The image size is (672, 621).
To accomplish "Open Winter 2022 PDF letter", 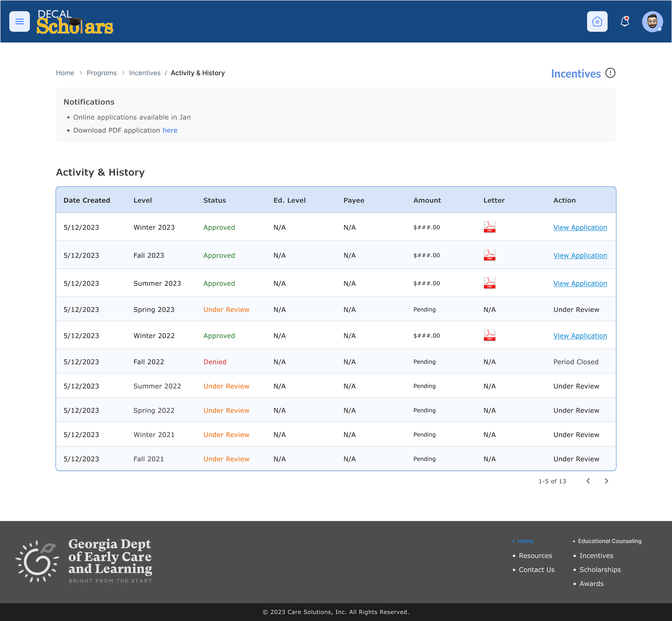I will (489, 335).
